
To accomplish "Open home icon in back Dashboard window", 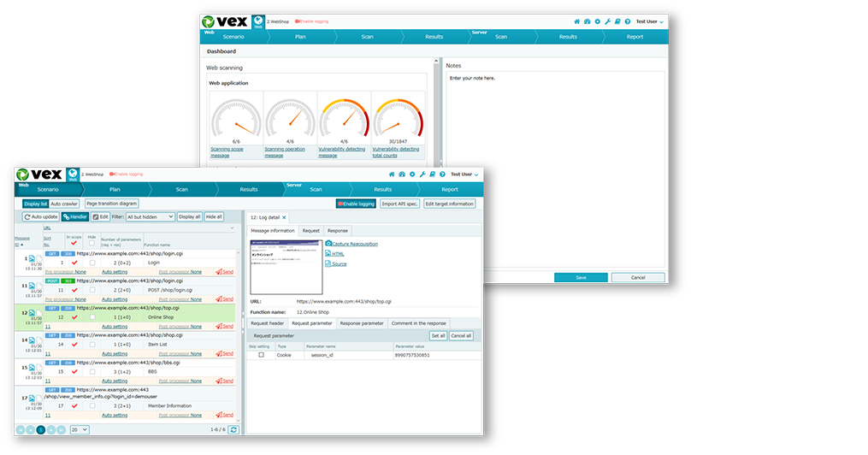I will point(577,21).
